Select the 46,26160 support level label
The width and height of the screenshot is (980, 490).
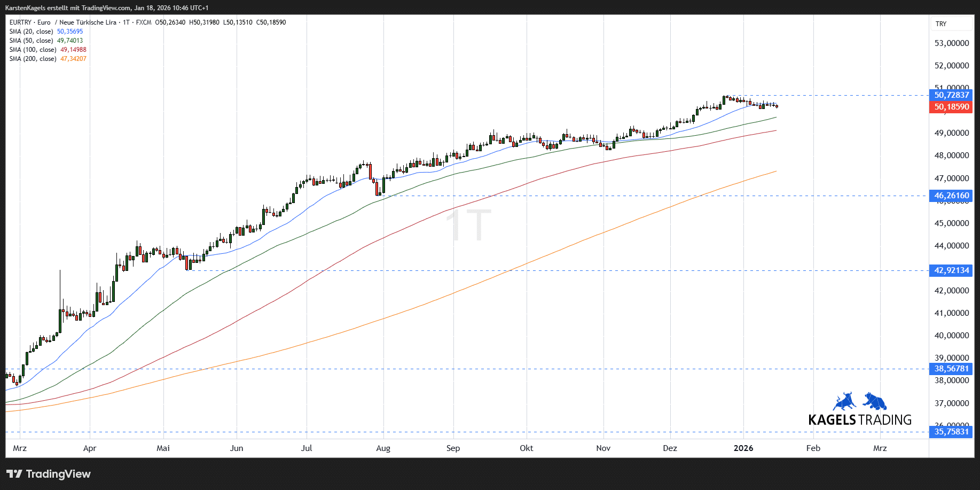point(951,196)
